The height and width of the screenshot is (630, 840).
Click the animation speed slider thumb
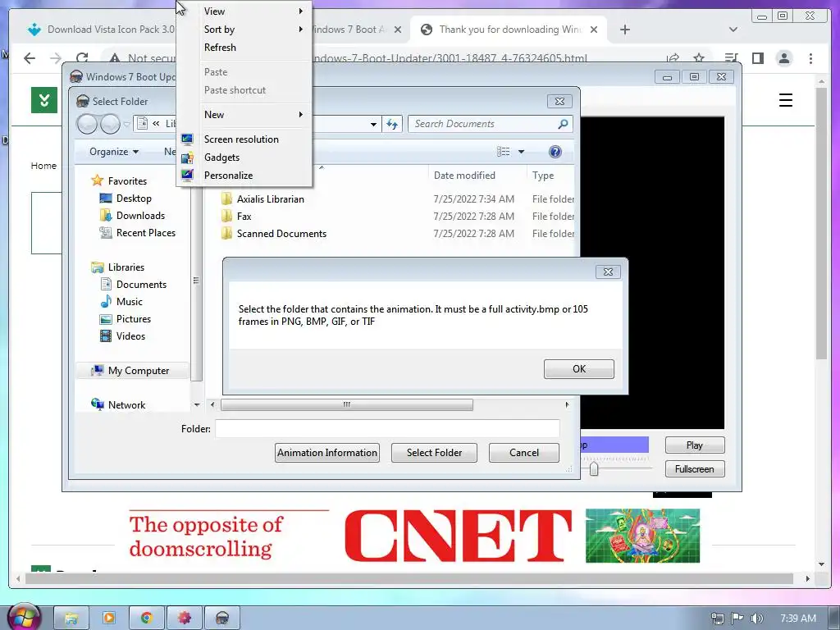[x=594, y=469]
